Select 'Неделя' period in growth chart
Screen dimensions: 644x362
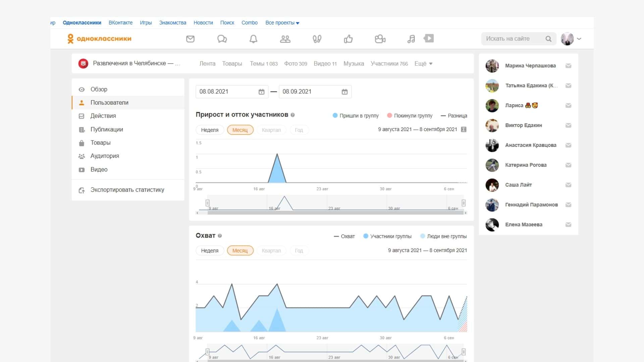click(x=210, y=130)
